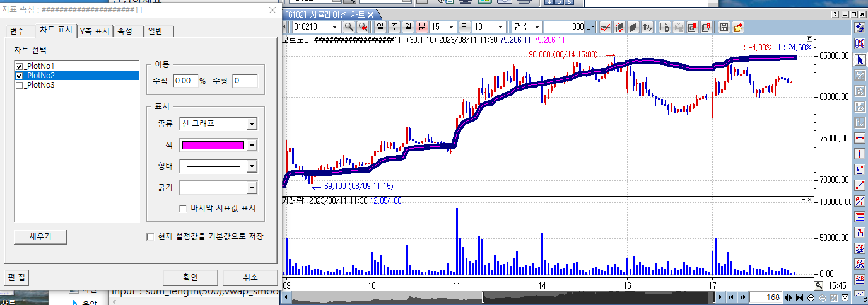Viewport: 868px width, 305px height.
Task: Uncheck the _PlotNo1 checkbox
Action: tap(19, 66)
